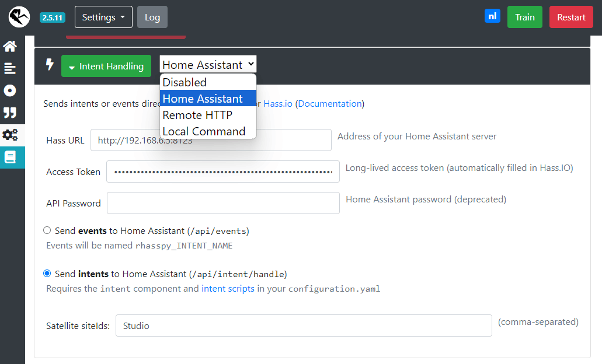Focus the Satellite siteIds field
The width and height of the screenshot is (602, 364).
pyautogui.click(x=304, y=325)
